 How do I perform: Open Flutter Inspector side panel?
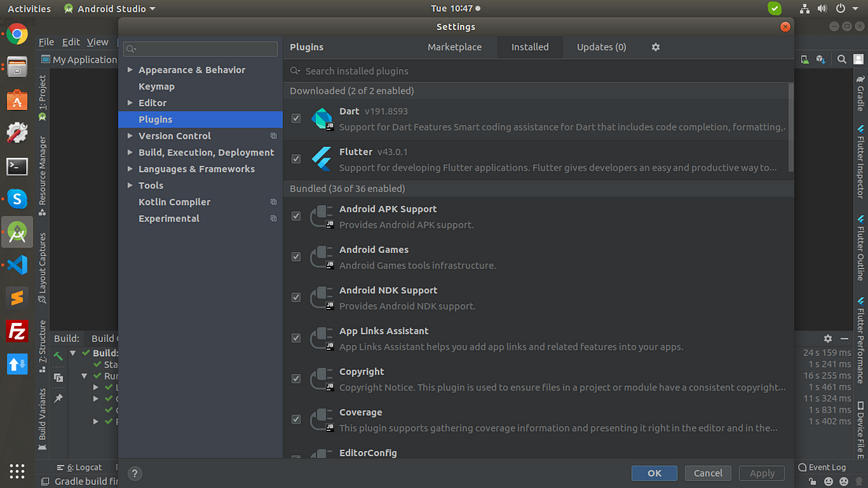861,162
